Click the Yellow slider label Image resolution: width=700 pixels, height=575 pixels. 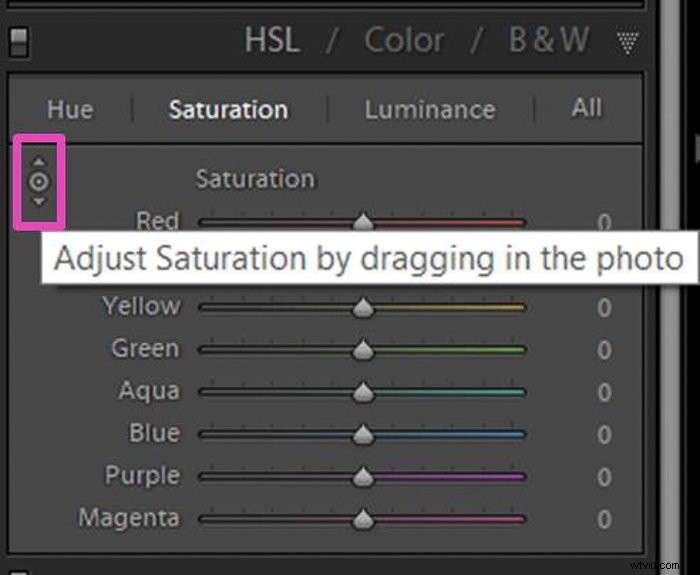point(142,306)
